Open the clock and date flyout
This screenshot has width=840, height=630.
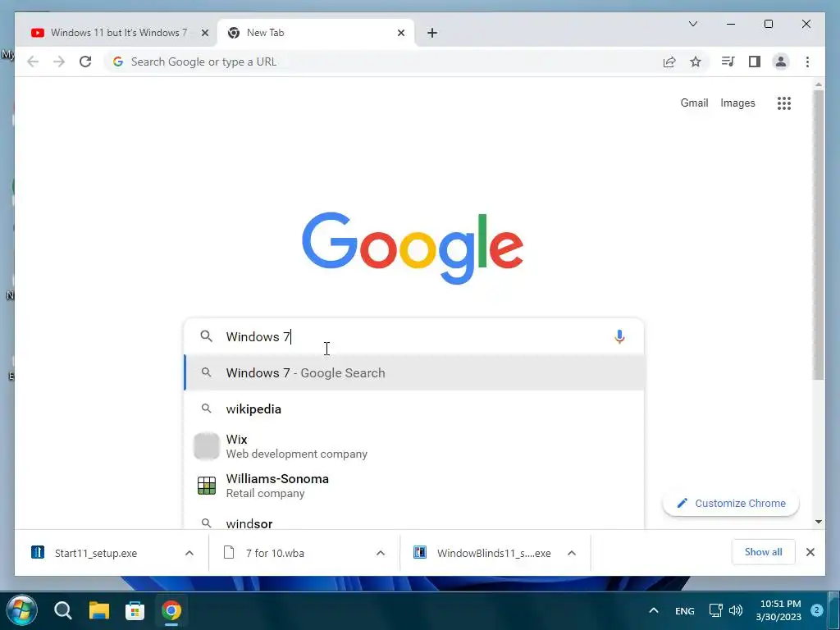(781, 610)
